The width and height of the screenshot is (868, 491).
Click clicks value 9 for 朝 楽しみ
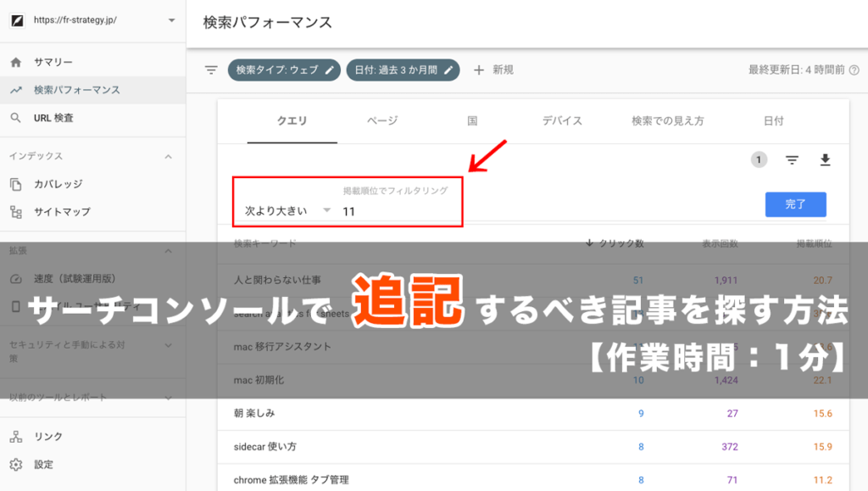[641, 414]
